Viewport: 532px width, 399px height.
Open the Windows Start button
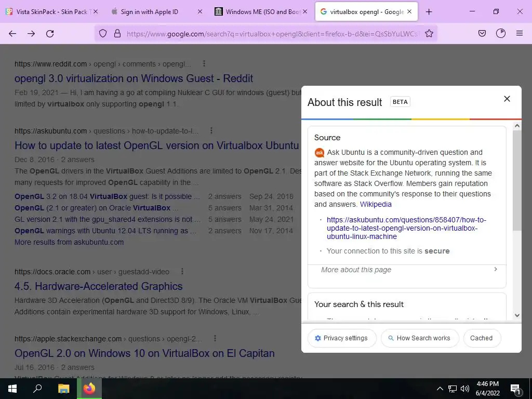pyautogui.click(x=12, y=389)
